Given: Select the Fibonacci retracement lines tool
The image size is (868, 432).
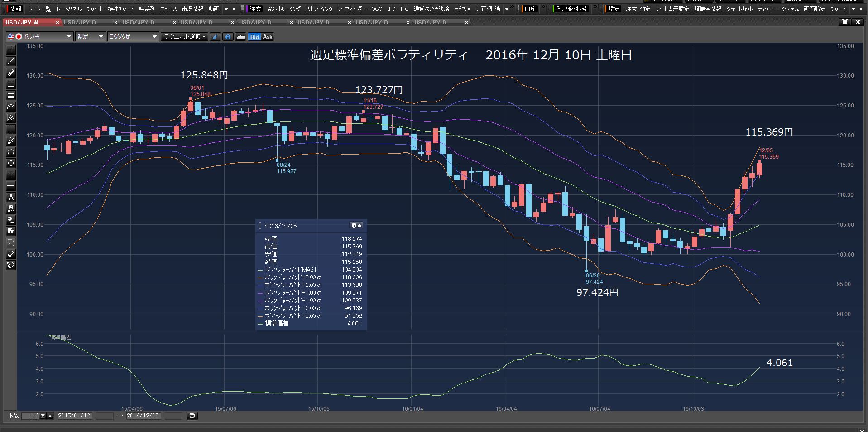Looking at the screenshot, I should point(11,95).
